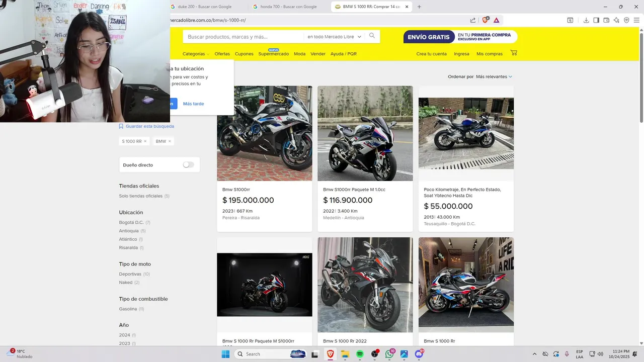Screen dimensions: 644x362
Task: Filter by Naked moto type
Action: coord(126,283)
